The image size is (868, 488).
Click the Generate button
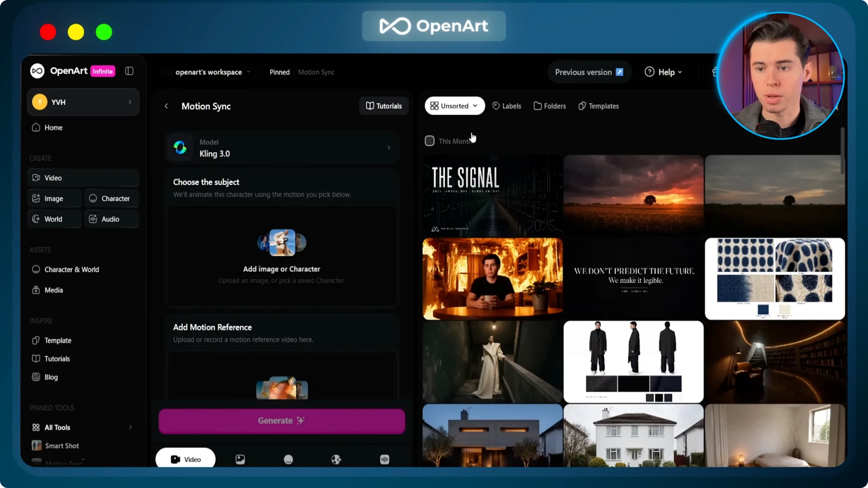click(282, 421)
